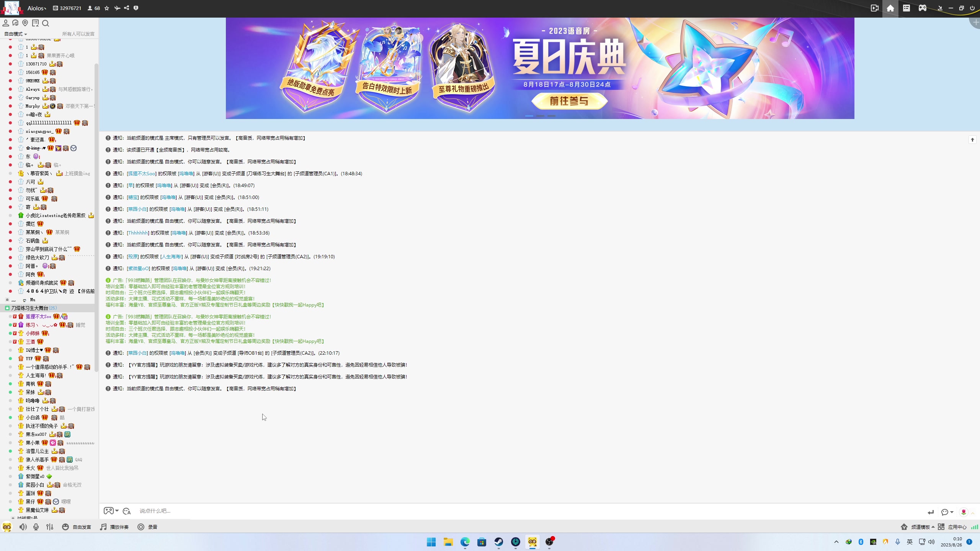Open the emoji font icon in chat bar
980x551 pixels.
tap(127, 511)
